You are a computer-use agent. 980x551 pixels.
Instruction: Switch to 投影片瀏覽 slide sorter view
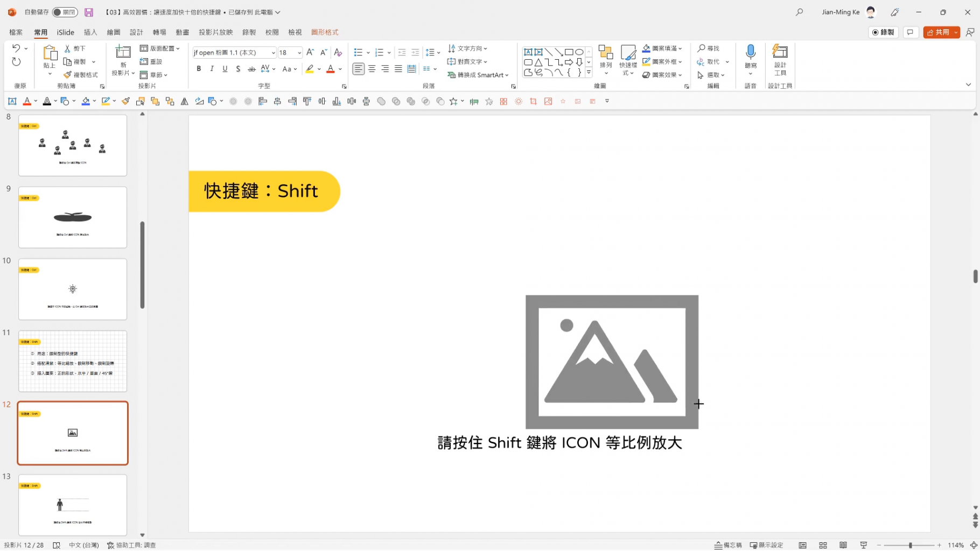(823, 545)
